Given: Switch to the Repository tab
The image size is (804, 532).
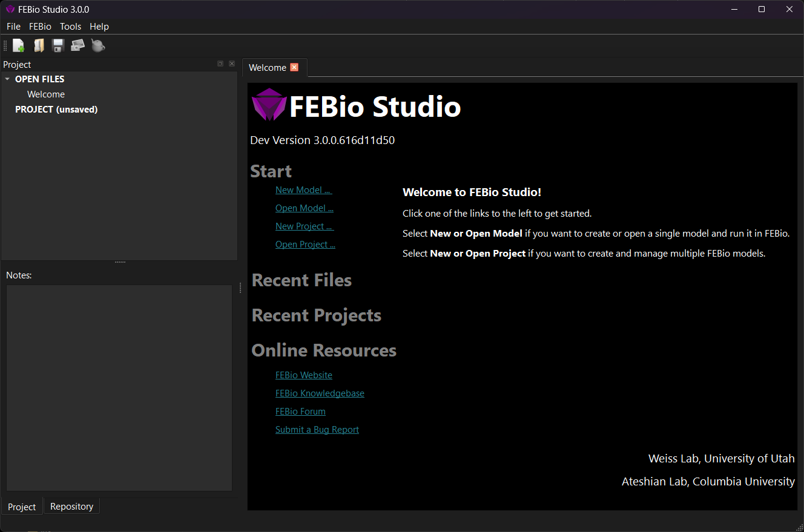Looking at the screenshot, I should coord(71,507).
